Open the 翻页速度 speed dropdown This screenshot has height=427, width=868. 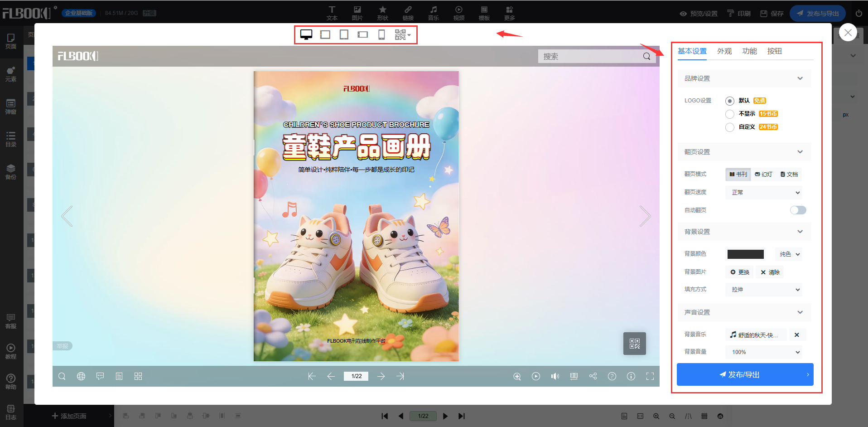click(x=764, y=193)
